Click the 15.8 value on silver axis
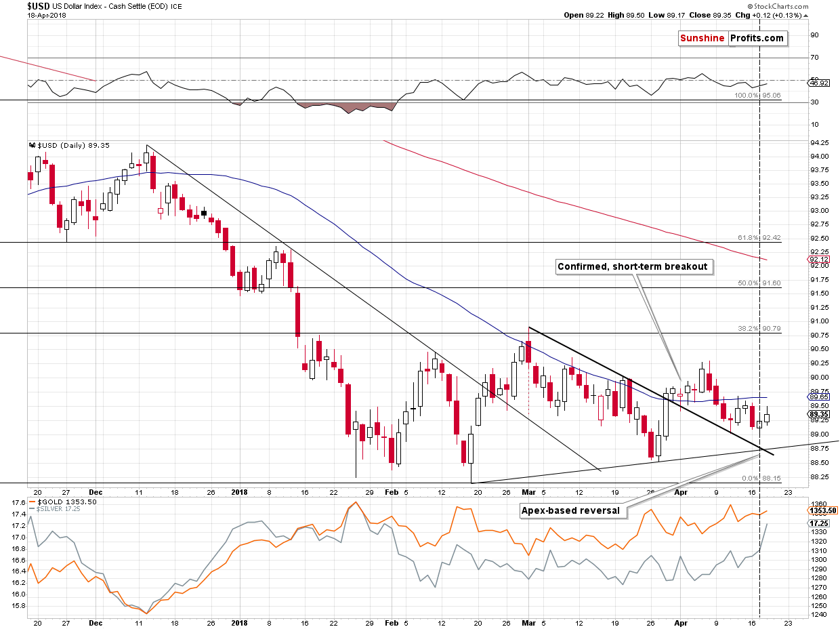The height and width of the screenshot is (629, 840). point(19,606)
